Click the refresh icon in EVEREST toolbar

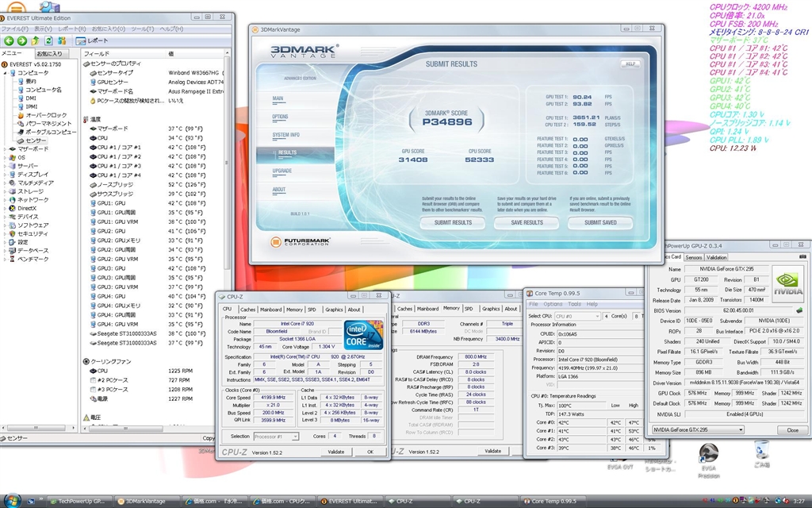click(49, 40)
